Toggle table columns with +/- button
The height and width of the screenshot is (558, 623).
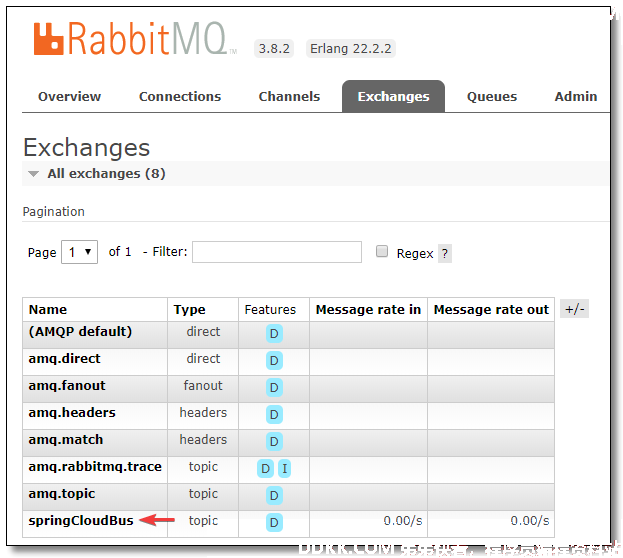click(574, 309)
